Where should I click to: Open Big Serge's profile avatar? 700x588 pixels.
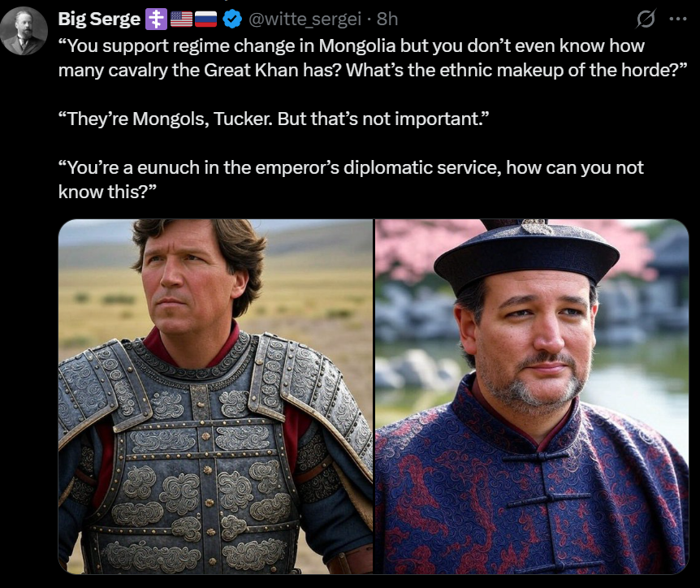tap(24, 31)
